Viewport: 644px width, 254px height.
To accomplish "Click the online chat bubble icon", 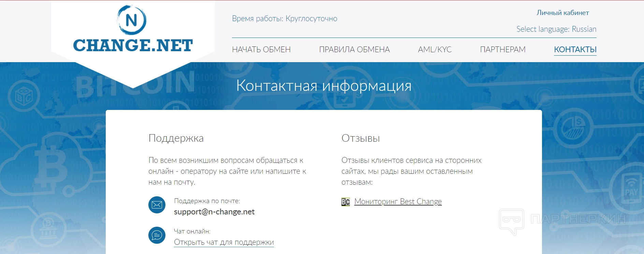I will coord(157,235).
